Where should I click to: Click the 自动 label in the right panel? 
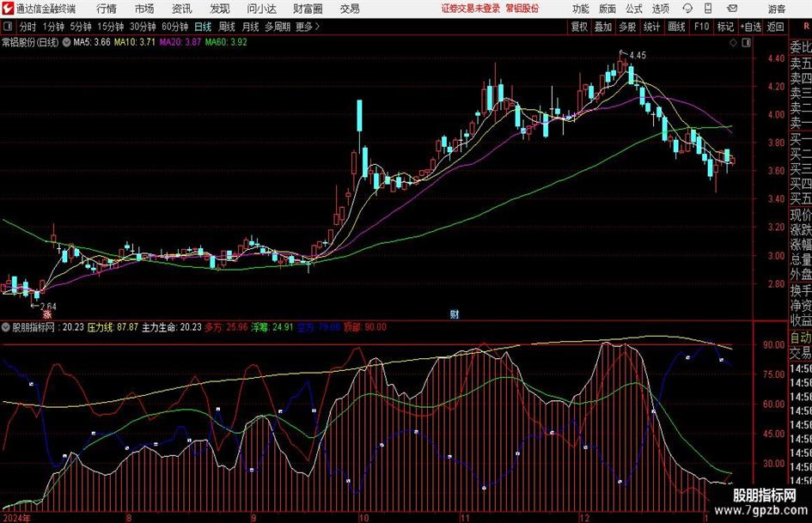point(801,338)
